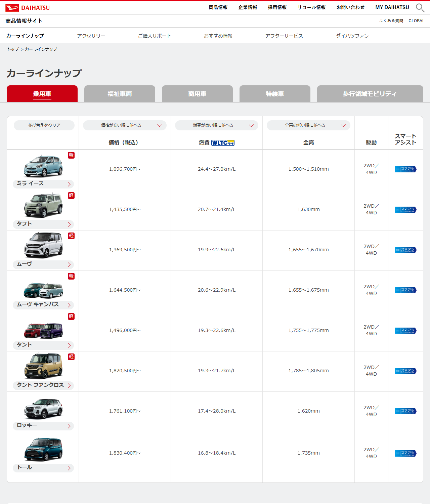
Task: Clear sorting with 並び替えをクリア
Action: click(44, 125)
